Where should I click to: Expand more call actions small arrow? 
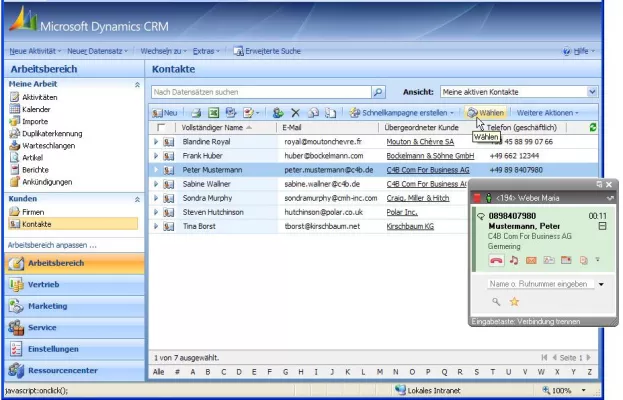tap(598, 259)
